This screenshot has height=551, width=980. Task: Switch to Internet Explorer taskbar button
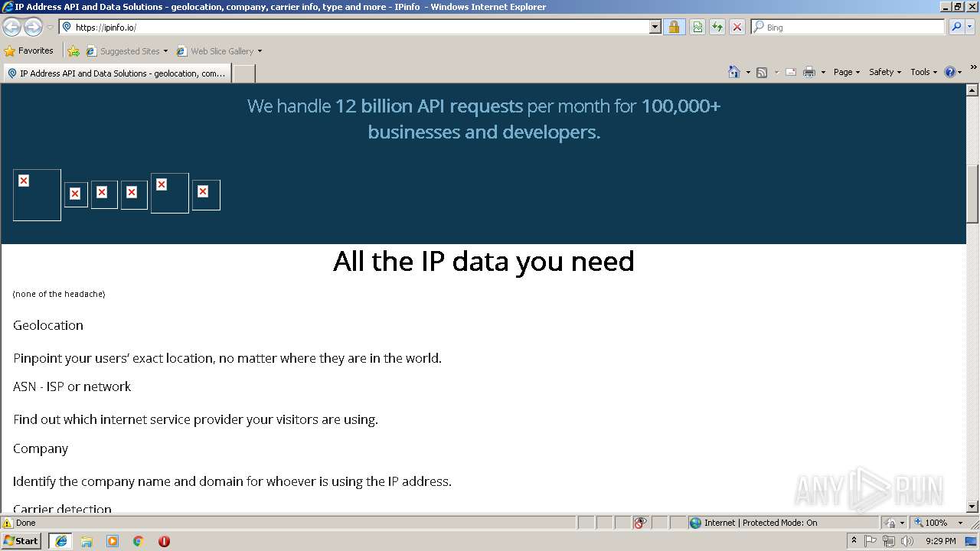click(60, 541)
